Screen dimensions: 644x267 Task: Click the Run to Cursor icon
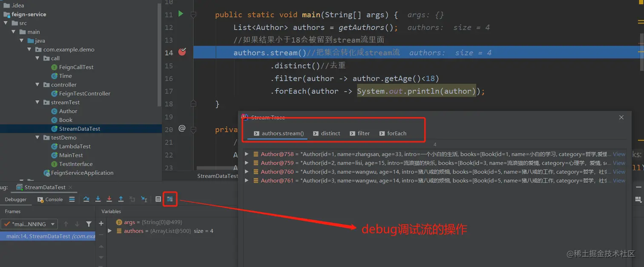144,199
